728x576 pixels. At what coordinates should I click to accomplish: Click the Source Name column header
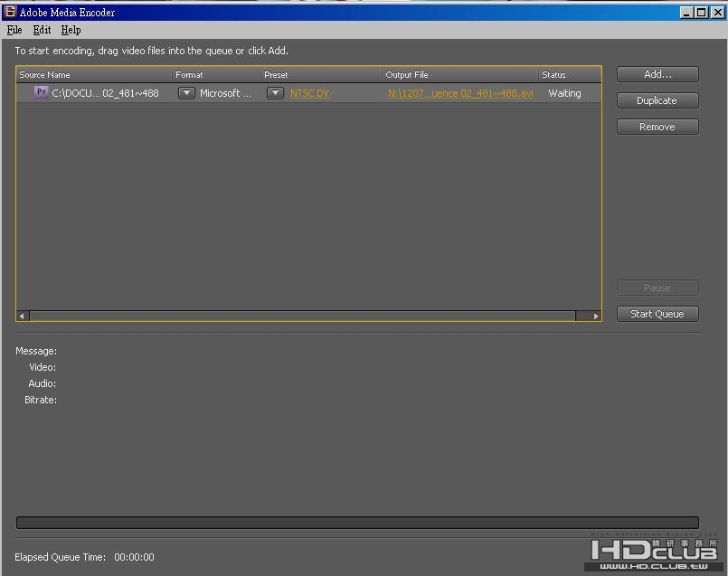pyautogui.click(x=94, y=75)
